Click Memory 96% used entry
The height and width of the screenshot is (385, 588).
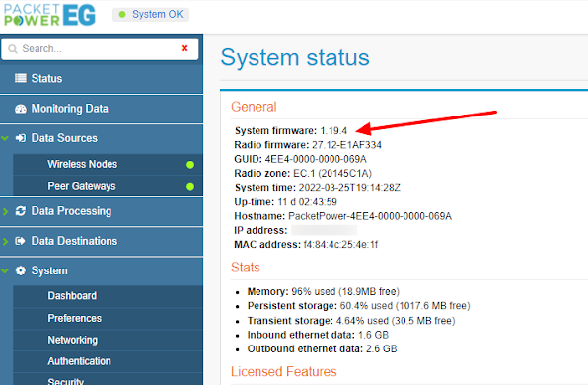(324, 292)
